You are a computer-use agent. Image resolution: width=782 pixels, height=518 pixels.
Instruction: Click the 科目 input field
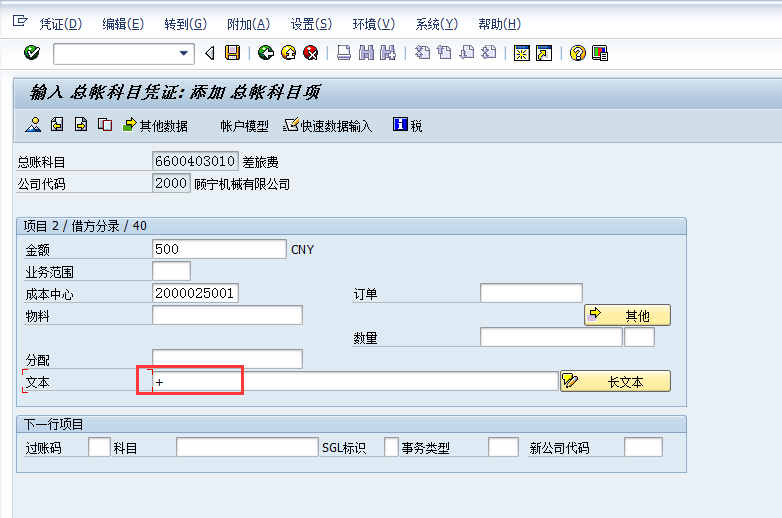tap(247, 447)
